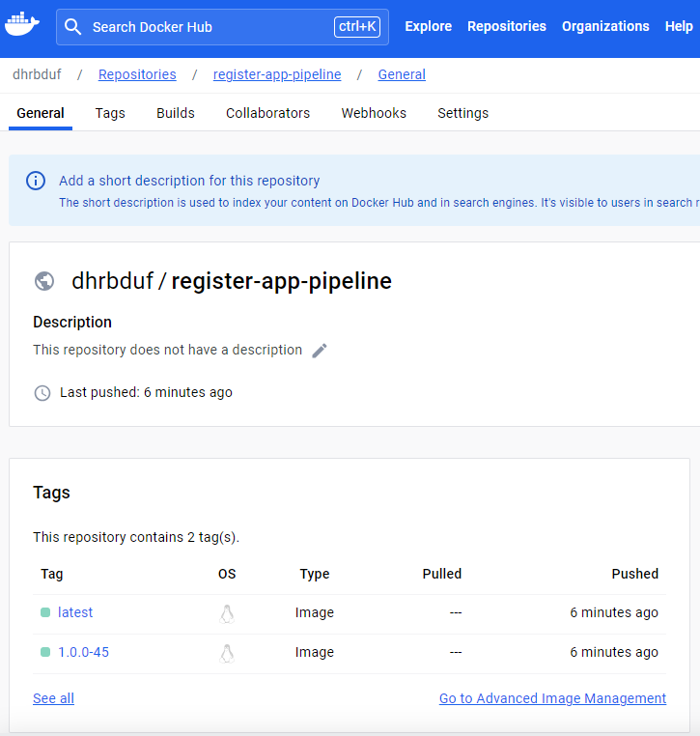Open Organizations in the top navigation
This screenshot has width=700, height=736.
click(605, 26)
